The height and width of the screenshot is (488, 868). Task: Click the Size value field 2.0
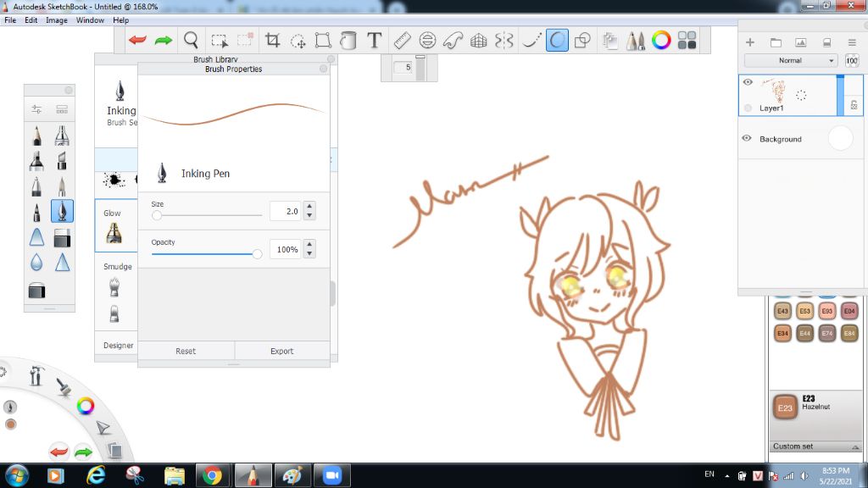pyautogui.click(x=286, y=211)
